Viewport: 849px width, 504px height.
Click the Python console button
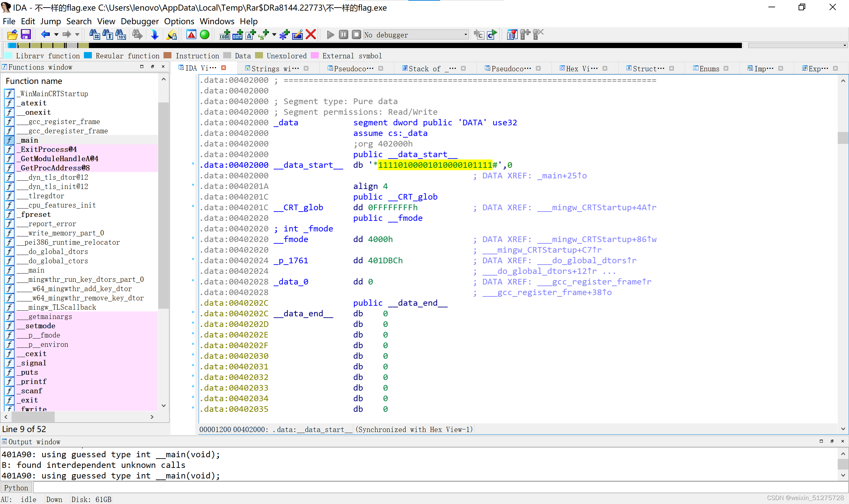[x=16, y=488]
